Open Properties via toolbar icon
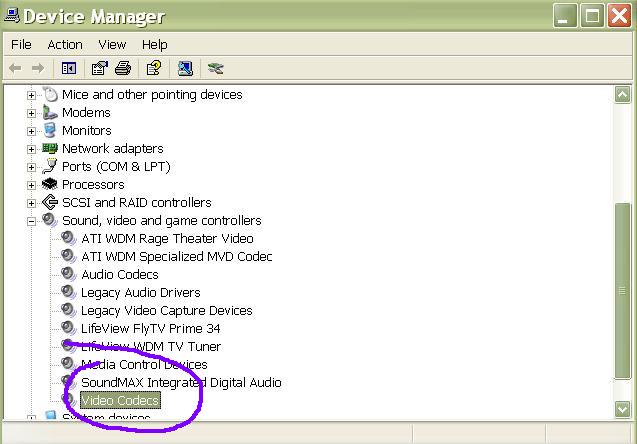Screen dimensions: 637x444 (100, 68)
